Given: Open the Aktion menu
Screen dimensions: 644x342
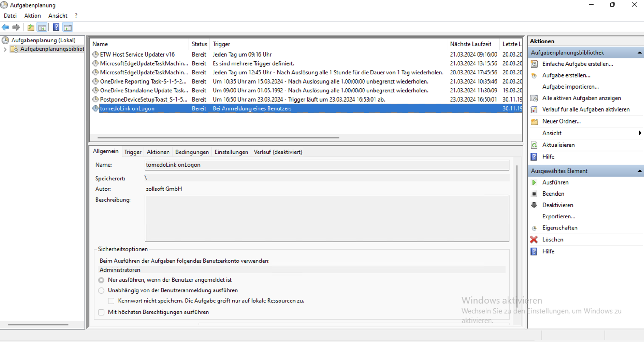Looking at the screenshot, I should [32, 16].
